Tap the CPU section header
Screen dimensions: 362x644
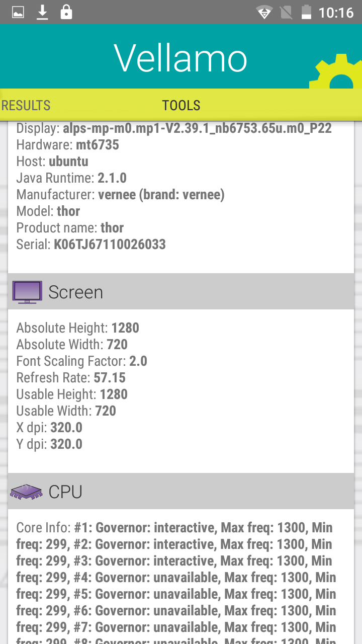pyautogui.click(x=181, y=492)
